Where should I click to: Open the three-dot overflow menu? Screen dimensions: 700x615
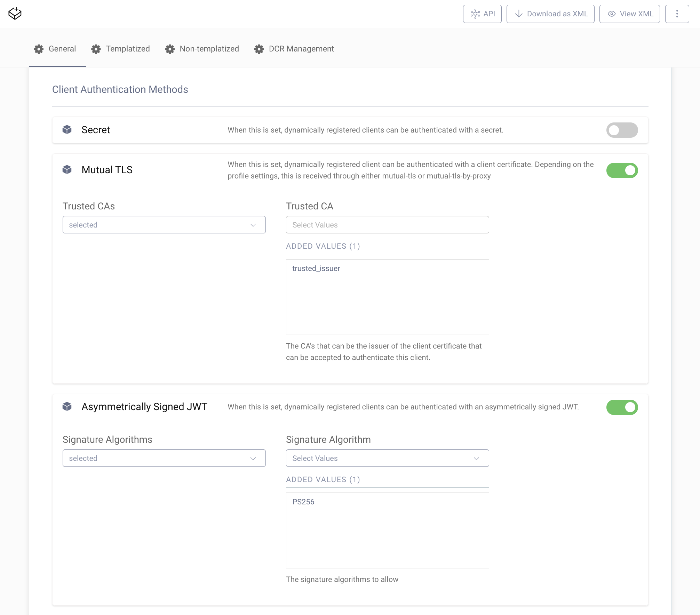pyautogui.click(x=677, y=14)
